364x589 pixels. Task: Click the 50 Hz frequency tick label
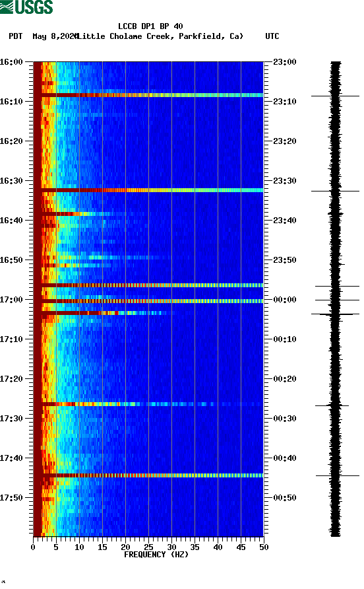(264, 547)
